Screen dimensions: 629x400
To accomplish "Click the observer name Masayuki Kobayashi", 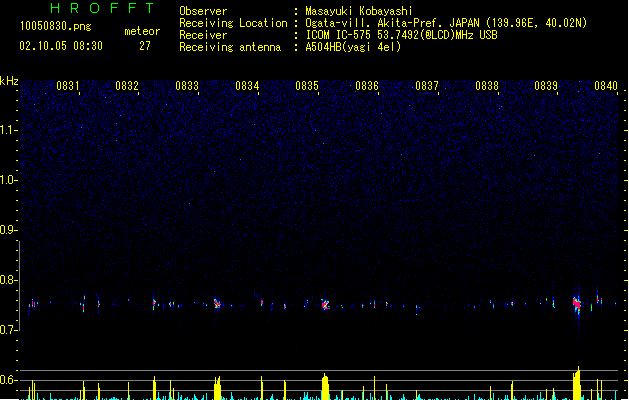I will pyautogui.click(x=358, y=11).
